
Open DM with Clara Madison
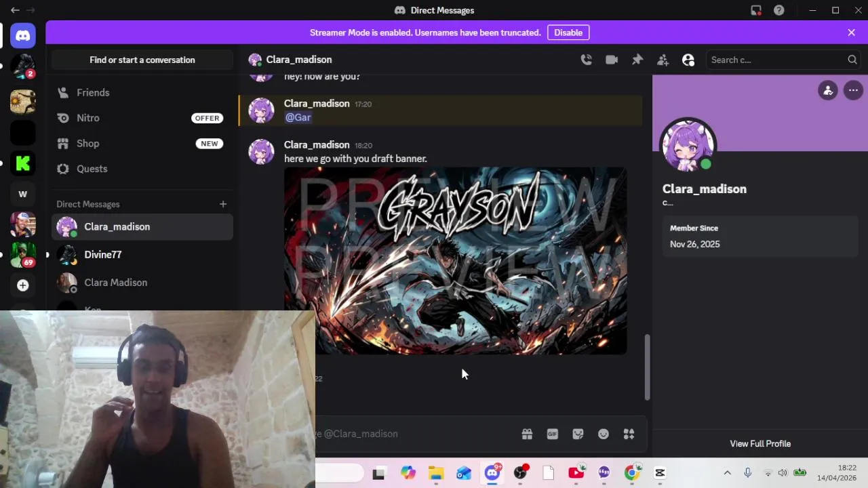[x=142, y=283]
